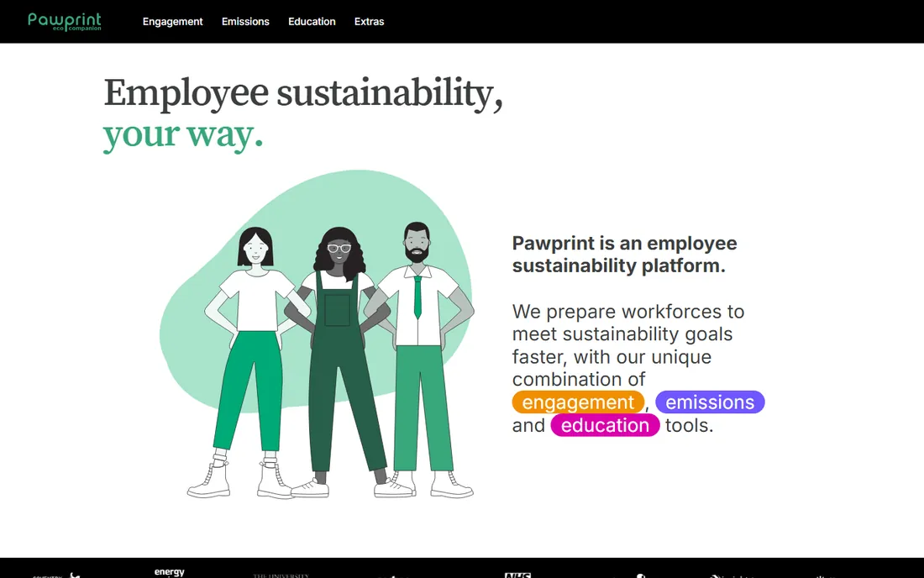924x578 pixels.
Task: Click "Pawprint is an employee sustainability platform." text
Action: point(625,254)
